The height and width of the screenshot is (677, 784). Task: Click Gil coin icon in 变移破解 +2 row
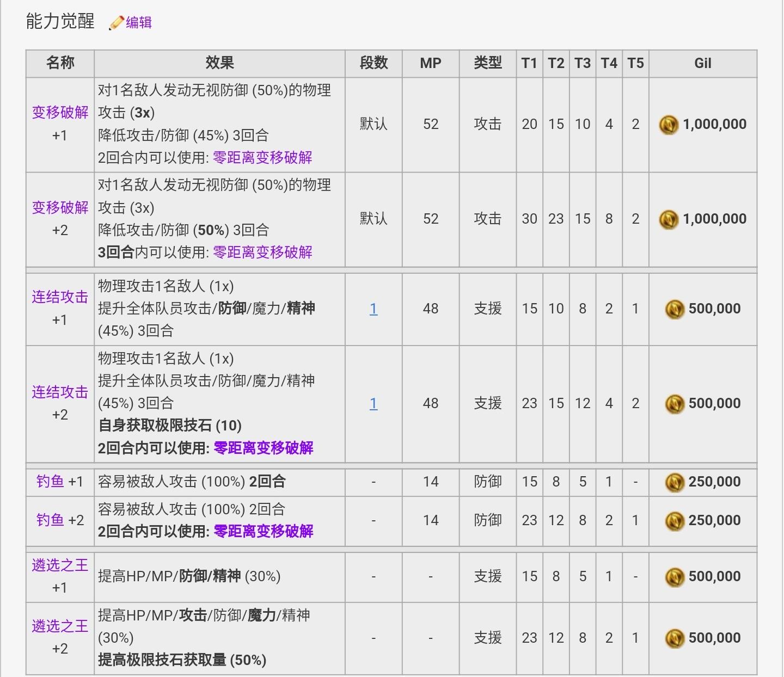click(x=669, y=219)
